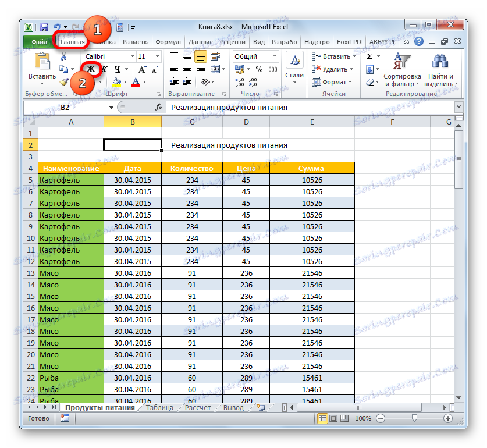The height and width of the screenshot is (448, 487).
Task: Undo the last action
Action: pos(57,27)
